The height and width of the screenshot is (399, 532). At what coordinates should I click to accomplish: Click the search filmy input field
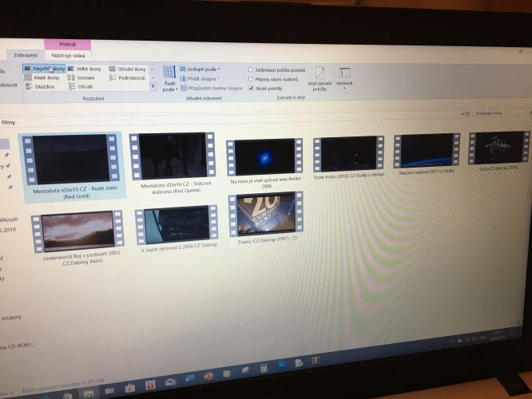click(498, 113)
